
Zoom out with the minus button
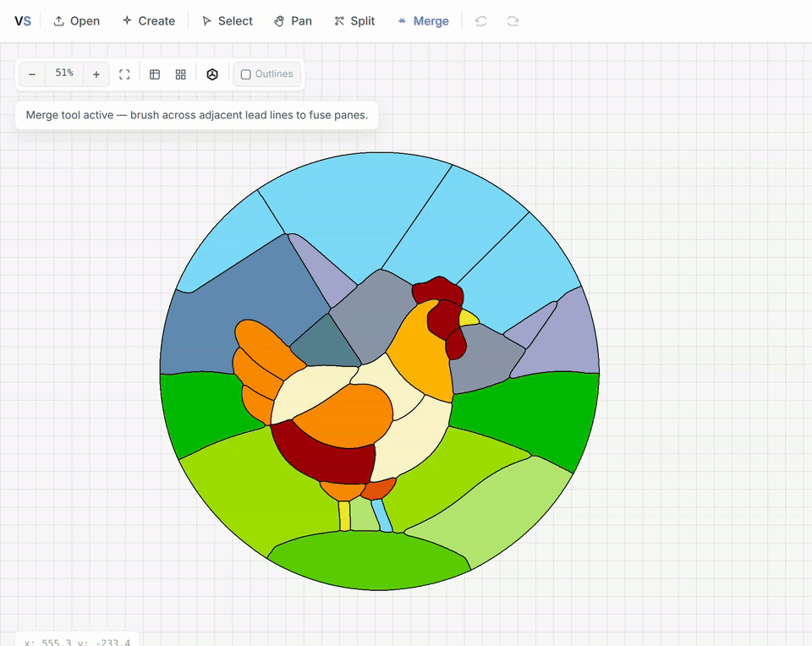(32, 74)
